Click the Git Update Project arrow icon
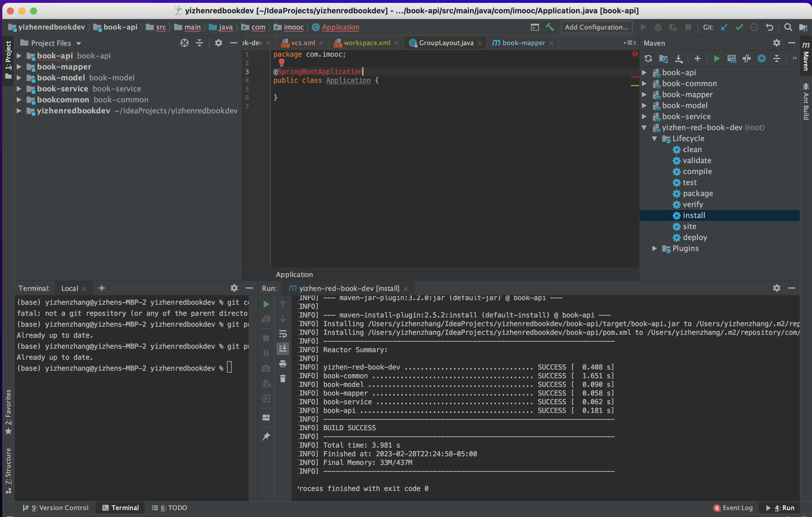 (724, 27)
